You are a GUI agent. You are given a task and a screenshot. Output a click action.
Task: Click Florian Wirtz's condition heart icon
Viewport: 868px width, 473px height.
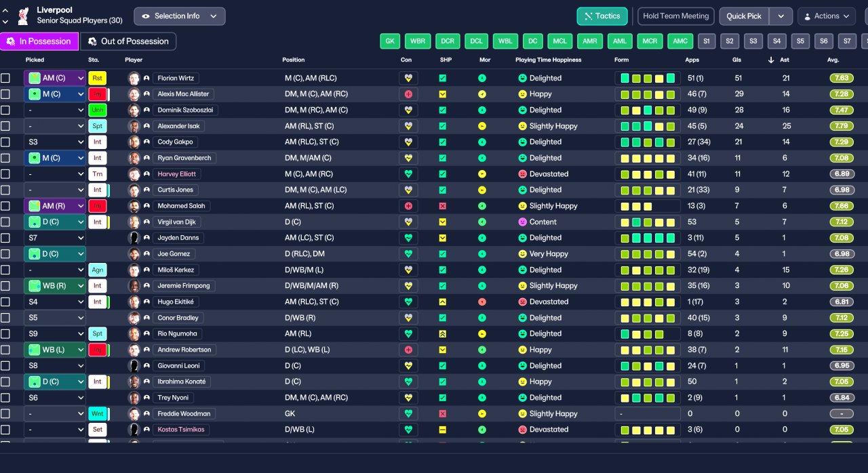click(x=408, y=78)
